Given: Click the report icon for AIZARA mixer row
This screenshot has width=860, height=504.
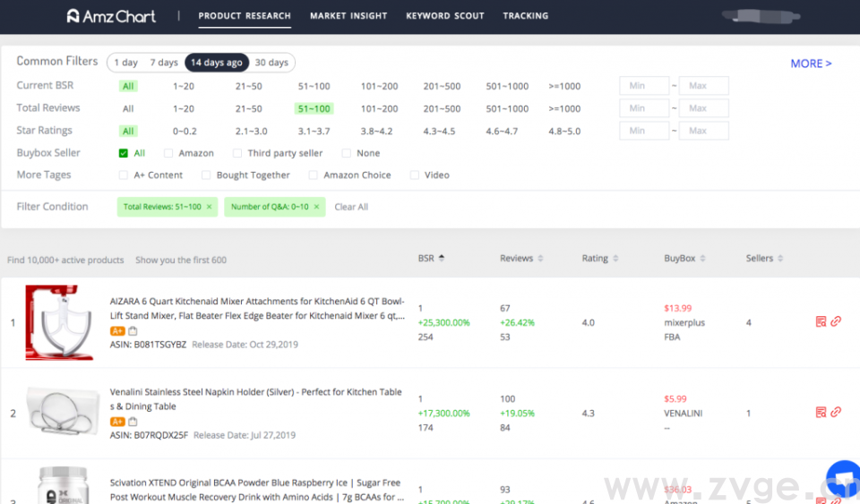Looking at the screenshot, I should click(x=821, y=321).
